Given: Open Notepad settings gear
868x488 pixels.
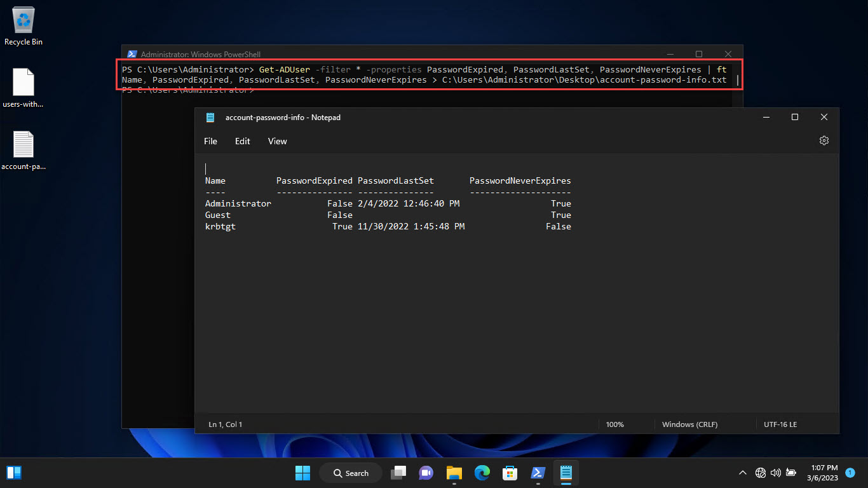Looking at the screenshot, I should point(824,140).
